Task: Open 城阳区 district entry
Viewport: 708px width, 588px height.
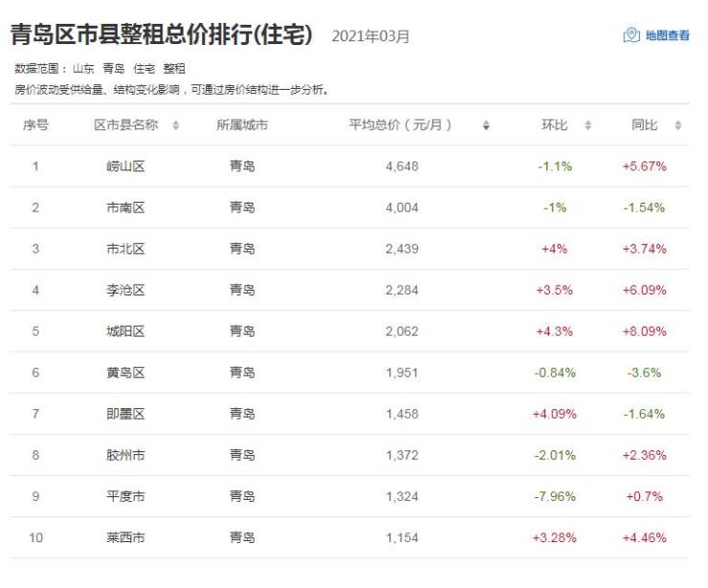Action: [125, 331]
